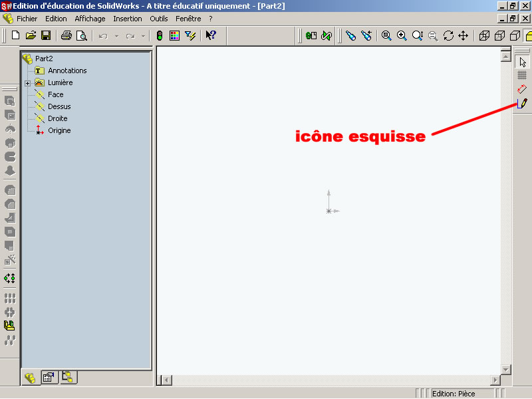This screenshot has width=532, height=399.
Task: Activate the What's This help pointer
Action: tap(211, 35)
